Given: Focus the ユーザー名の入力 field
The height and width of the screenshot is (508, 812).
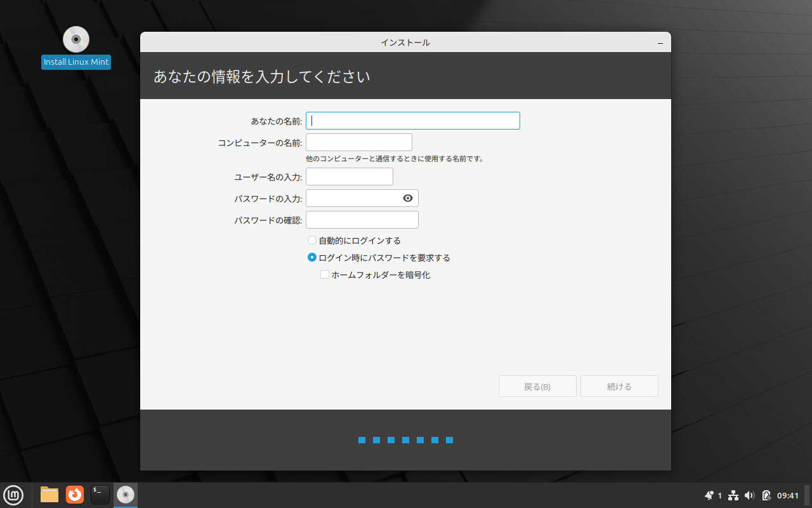Looking at the screenshot, I should (x=350, y=177).
